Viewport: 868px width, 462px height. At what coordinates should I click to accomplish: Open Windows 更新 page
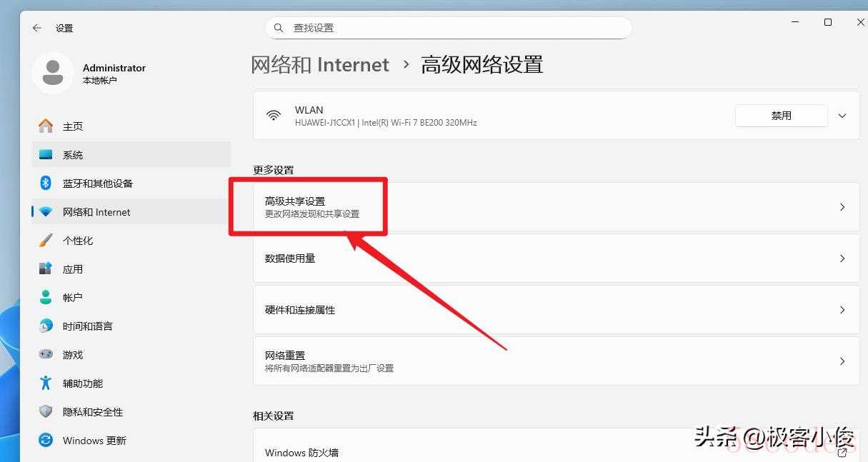(131, 441)
